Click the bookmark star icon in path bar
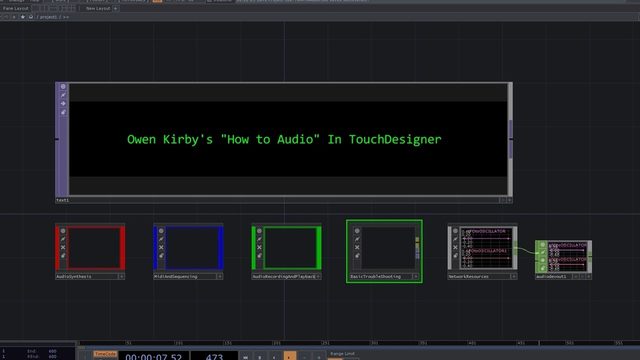This screenshot has width=640, height=360. click(x=22, y=17)
